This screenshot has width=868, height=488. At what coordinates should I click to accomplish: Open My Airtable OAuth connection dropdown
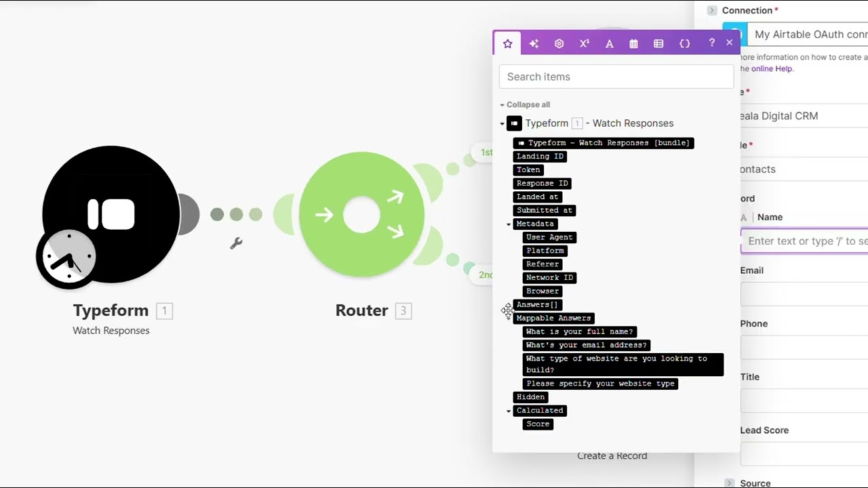pos(807,35)
